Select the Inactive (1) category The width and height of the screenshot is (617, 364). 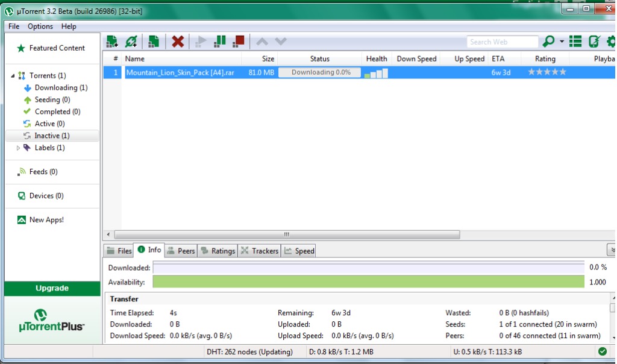(x=52, y=136)
